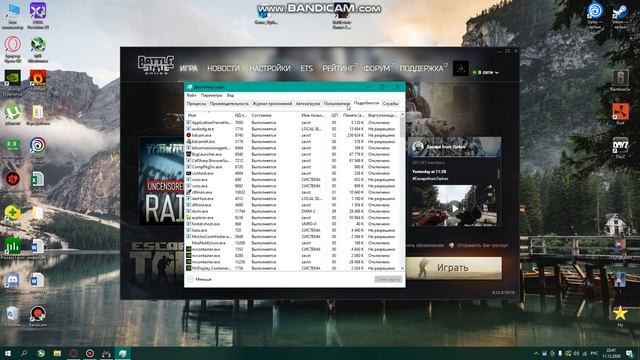This screenshot has height=360, width=640.
Task: Open the Windows Start menu
Action: pos(7,353)
